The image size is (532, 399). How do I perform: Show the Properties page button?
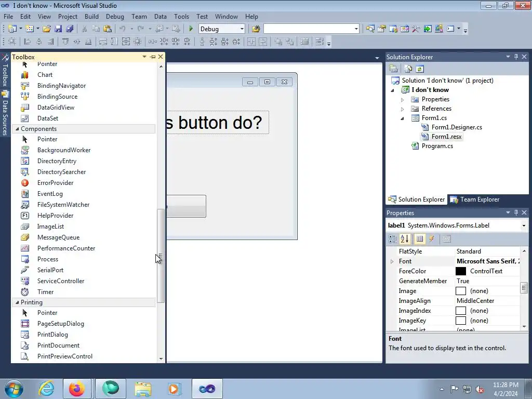[x=420, y=239]
